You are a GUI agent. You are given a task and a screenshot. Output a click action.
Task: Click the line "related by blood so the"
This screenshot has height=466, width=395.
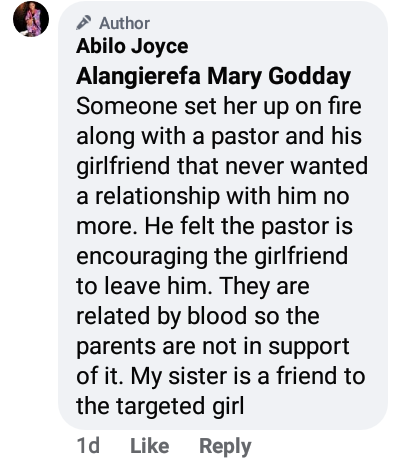pyautogui.click(x=198, y=316)
